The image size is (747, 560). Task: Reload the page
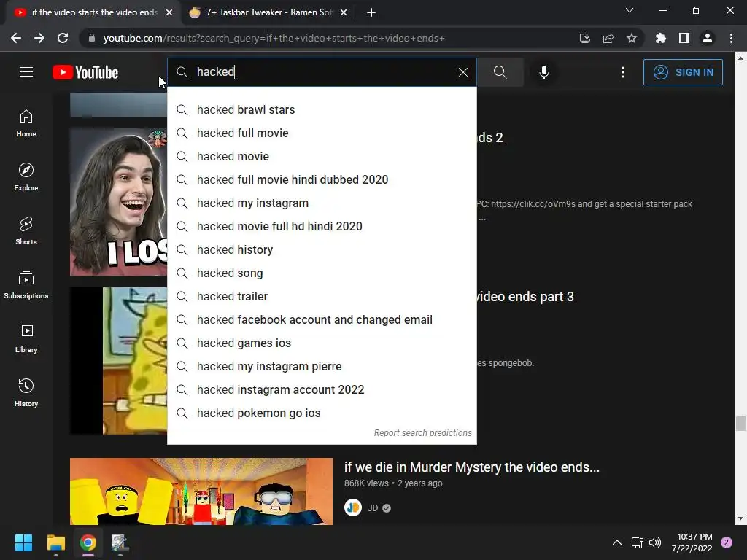tap(63, 38)
